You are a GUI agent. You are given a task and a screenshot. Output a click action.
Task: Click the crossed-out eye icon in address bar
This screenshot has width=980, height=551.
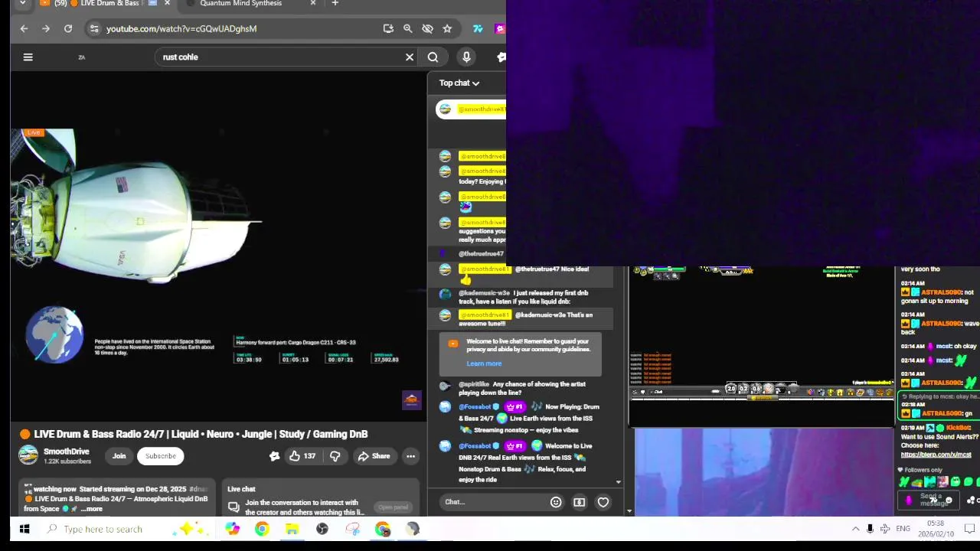pos(427,29)
